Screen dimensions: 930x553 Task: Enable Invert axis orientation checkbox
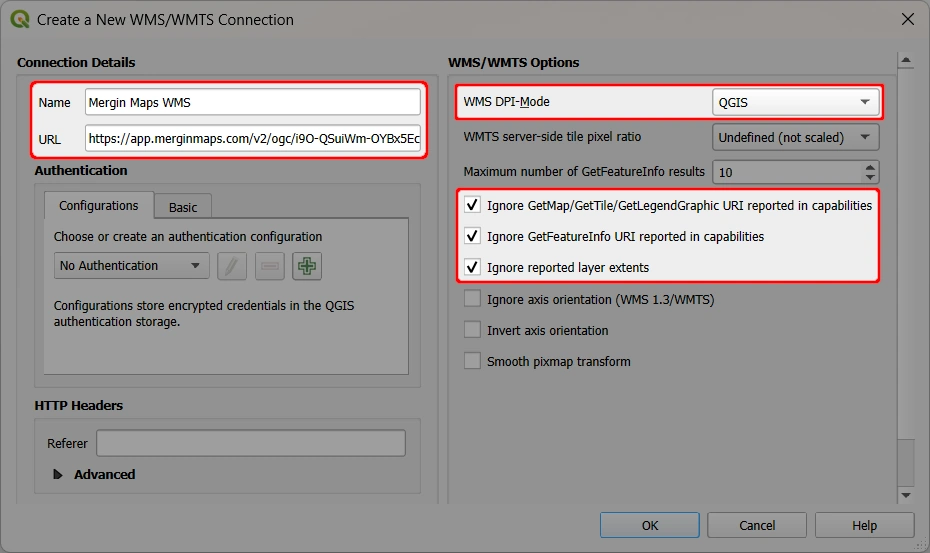click(472, 329)
